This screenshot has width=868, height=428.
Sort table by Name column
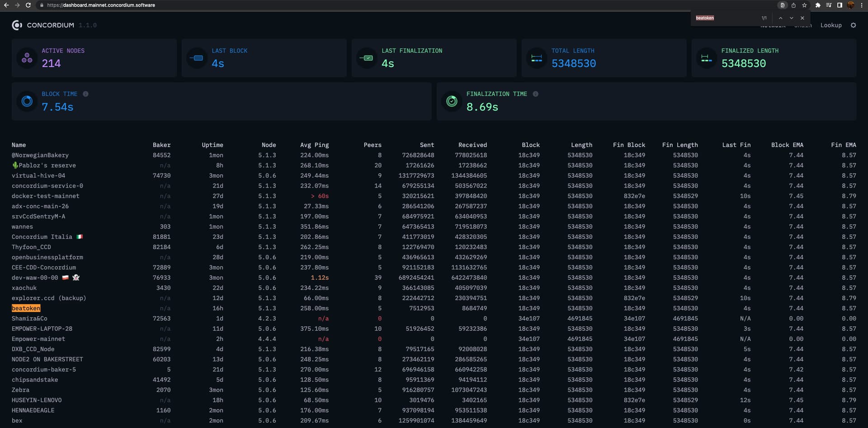coord(19,145)
